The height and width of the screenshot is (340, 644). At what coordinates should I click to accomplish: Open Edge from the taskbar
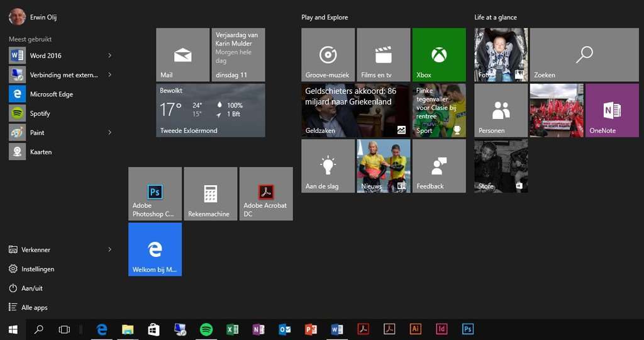(101, 329)
